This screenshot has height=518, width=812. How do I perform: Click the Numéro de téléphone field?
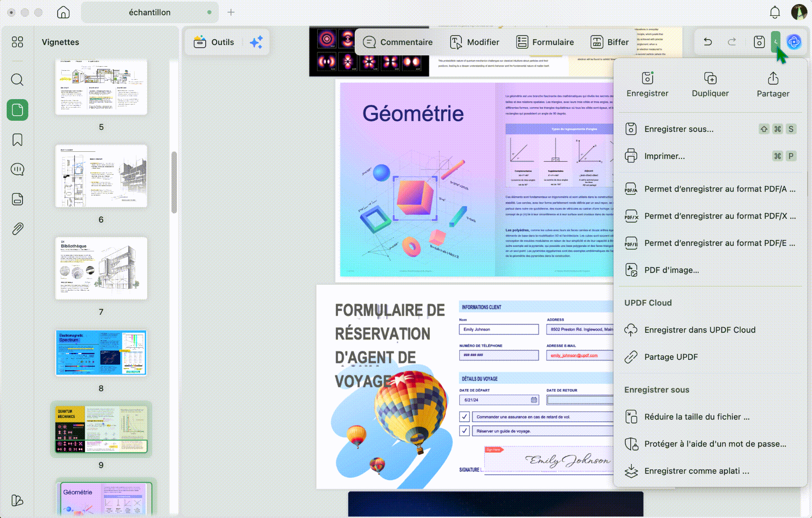(x=499, y=355)
